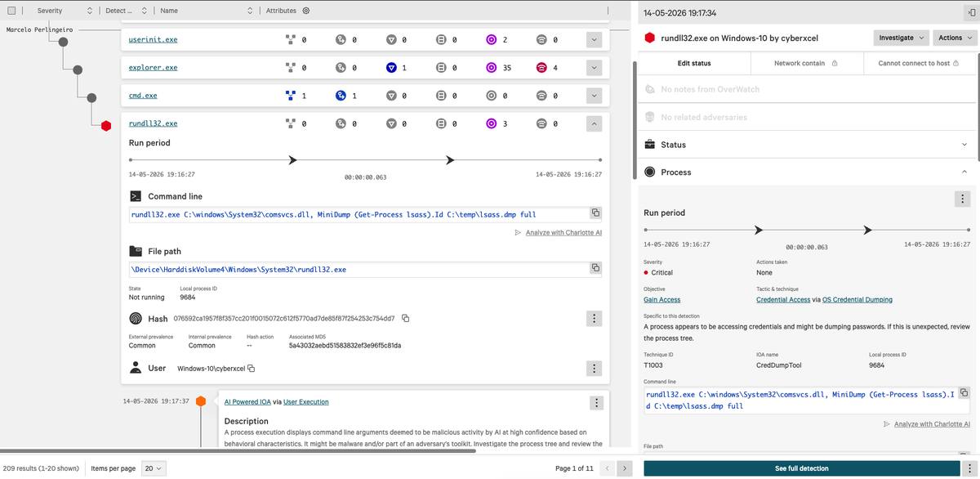Click the See full detection button

coord(801,468)
